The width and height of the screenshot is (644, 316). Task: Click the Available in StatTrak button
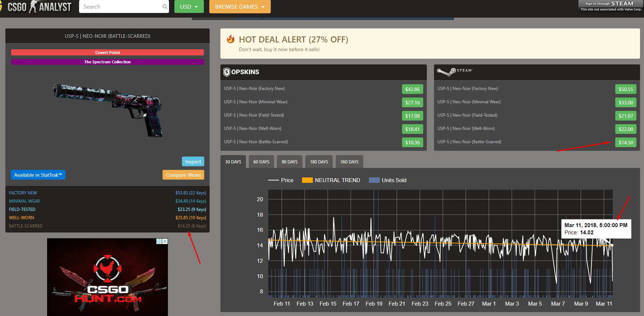[38, 175]
